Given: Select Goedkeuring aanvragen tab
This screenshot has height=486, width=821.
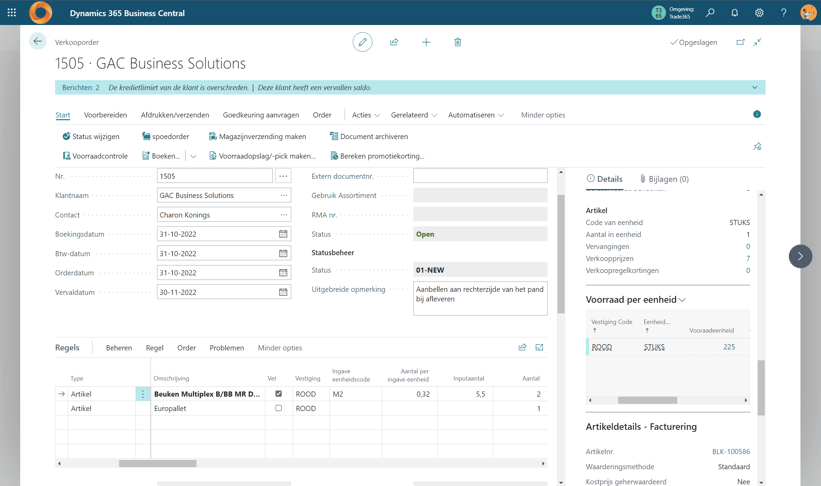Looking at the screenshot, I should [x=261, y=115].
